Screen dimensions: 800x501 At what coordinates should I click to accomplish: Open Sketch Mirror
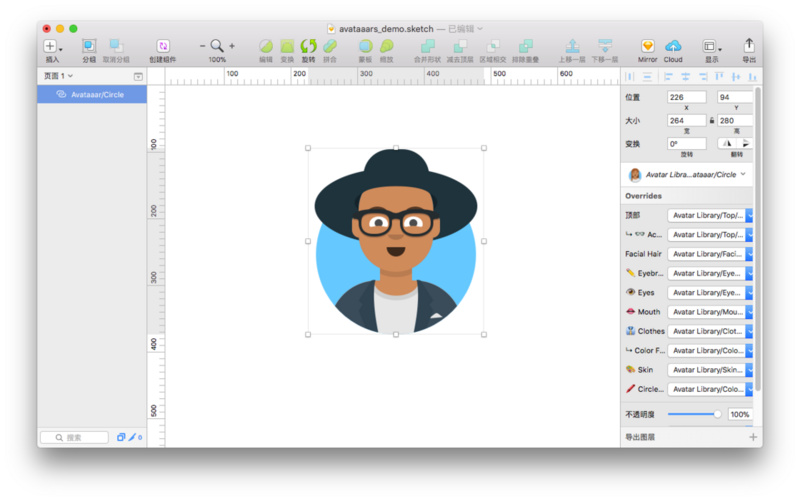tap(647, 46)
